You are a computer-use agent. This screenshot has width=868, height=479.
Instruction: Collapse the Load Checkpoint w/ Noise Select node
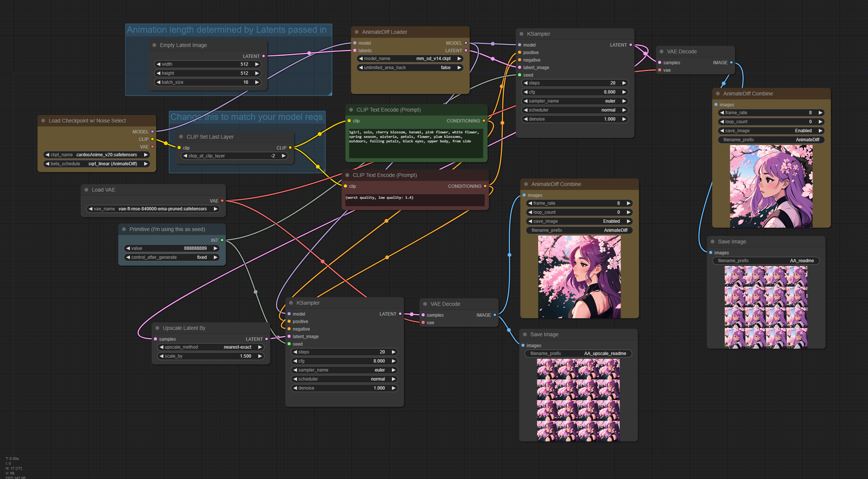tap(43, 121)
